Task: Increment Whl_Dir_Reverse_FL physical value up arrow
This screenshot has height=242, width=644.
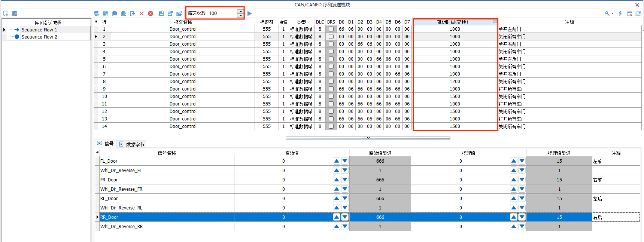Action: [514, 171]
